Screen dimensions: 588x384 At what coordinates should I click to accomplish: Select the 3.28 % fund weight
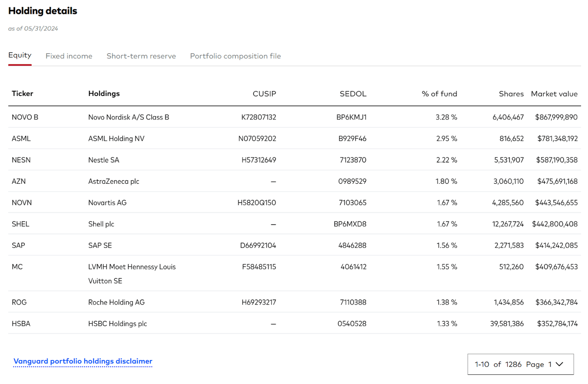[x=447, y=117]
